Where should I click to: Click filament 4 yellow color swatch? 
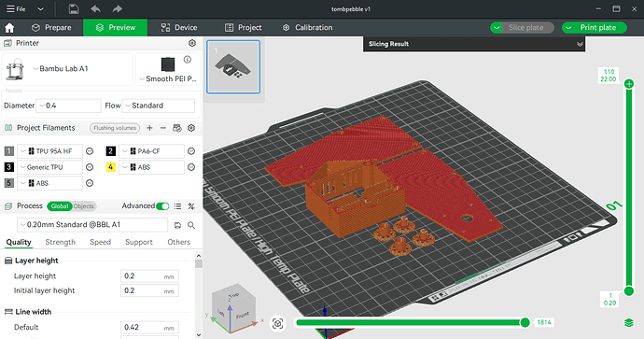(x=110, y=167)
